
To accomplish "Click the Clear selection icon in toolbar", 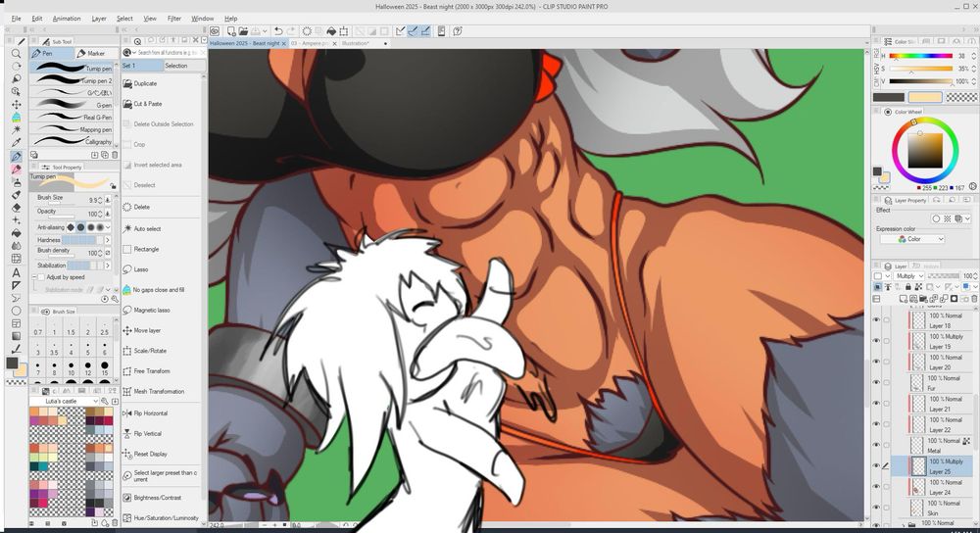I will click(x=307, y=31).
